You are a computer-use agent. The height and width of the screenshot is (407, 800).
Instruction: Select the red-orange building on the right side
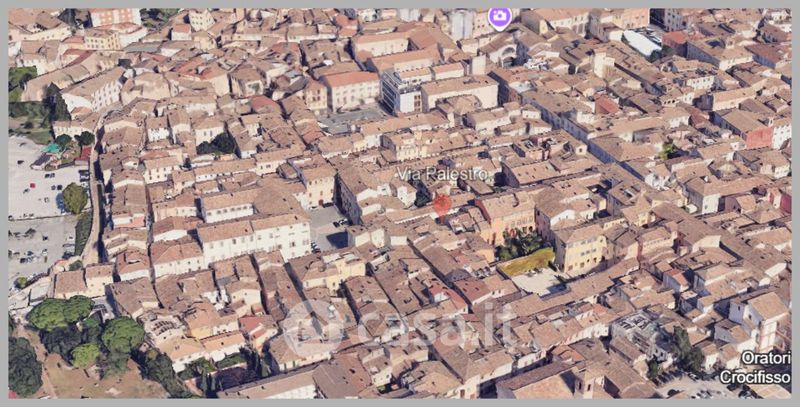(759, 135)
